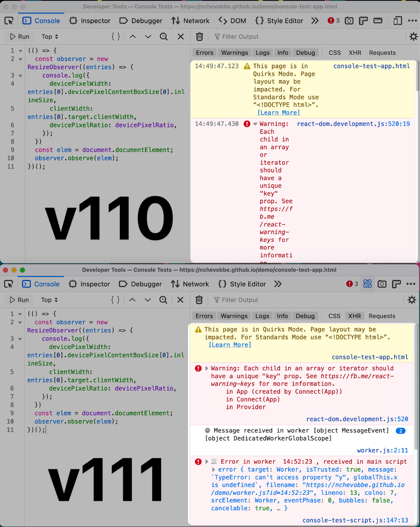Expand the error object details in v111
Viewport: 420px width, 527px height.
[214, 470]
